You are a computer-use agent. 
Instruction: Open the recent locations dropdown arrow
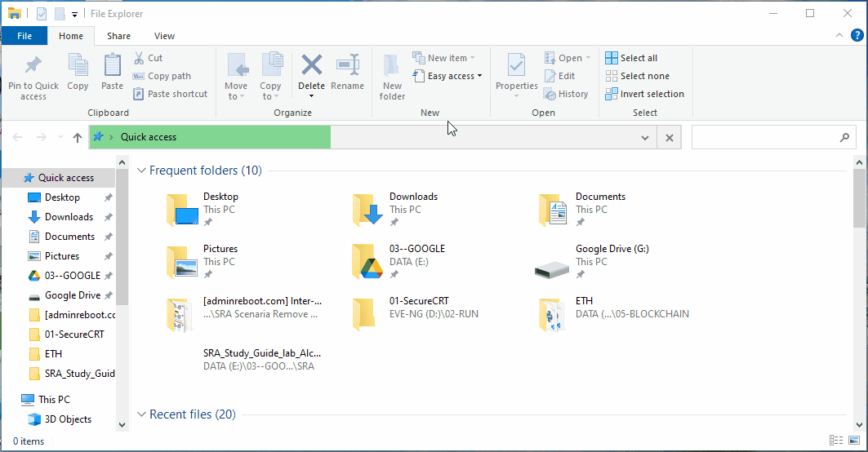click(60, 137)
